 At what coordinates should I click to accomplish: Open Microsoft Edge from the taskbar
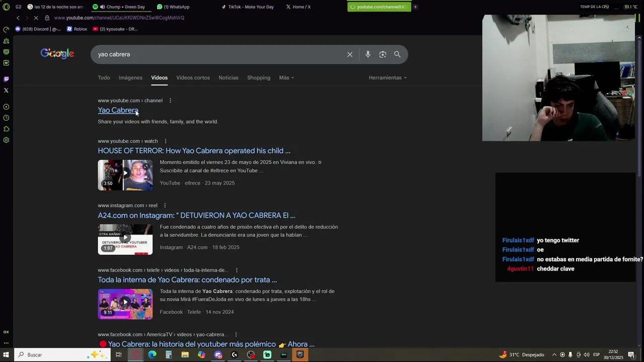[x=152, y=355]
